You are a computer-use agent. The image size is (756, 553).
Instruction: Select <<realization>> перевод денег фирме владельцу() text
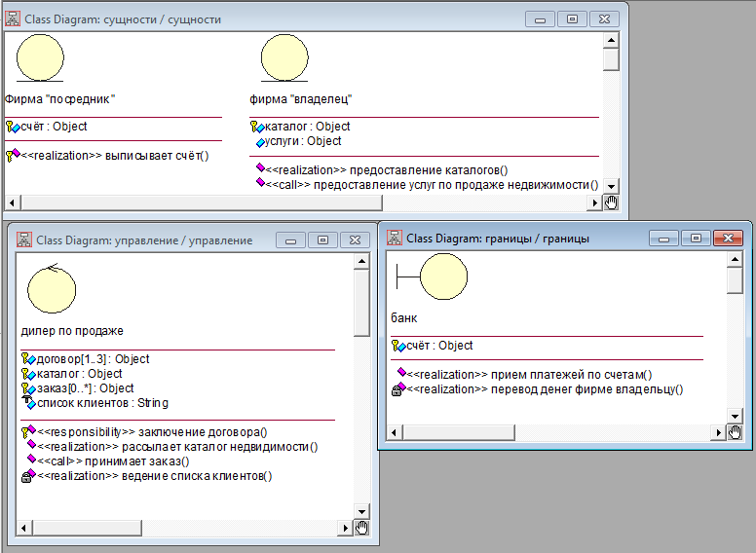click(x=545, y=389)
